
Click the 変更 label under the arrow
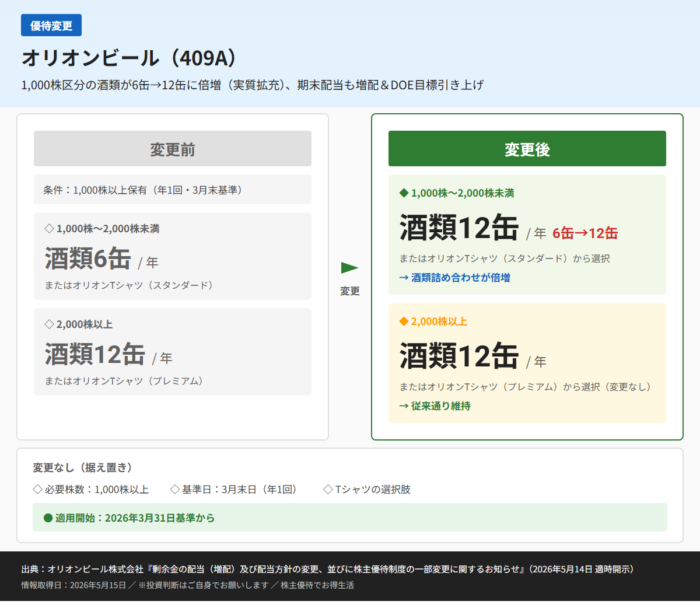click(x=350, y=291)
